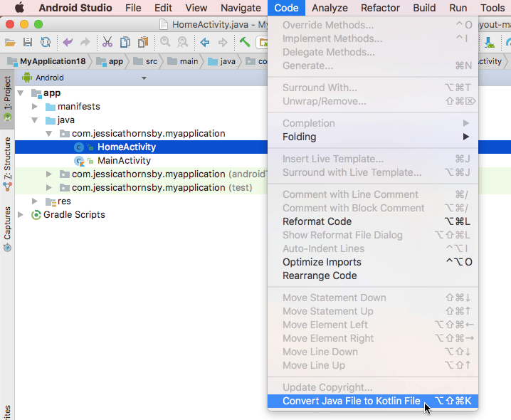Viewport: 511px width, 420px height.
Task: Click the Save All toolbar icon
Action: pyautogui.click(x=28, y=43)
